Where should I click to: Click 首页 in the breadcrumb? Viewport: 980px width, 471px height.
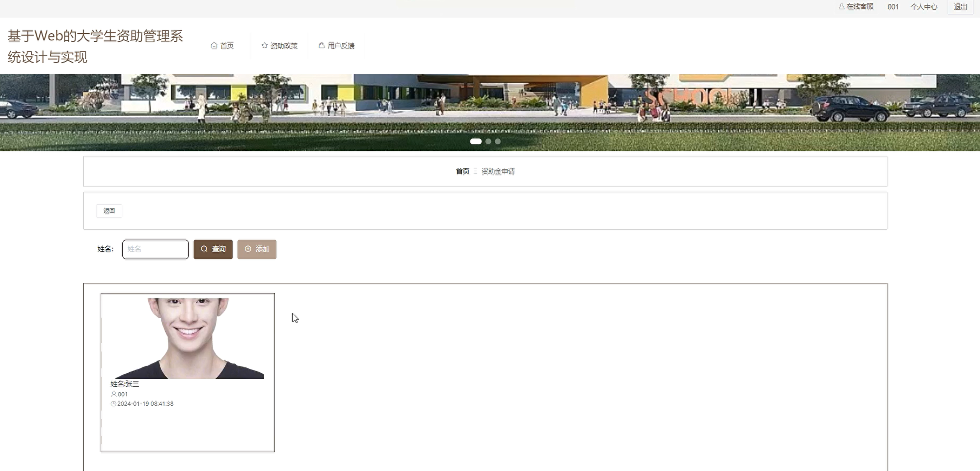[462, 171]
